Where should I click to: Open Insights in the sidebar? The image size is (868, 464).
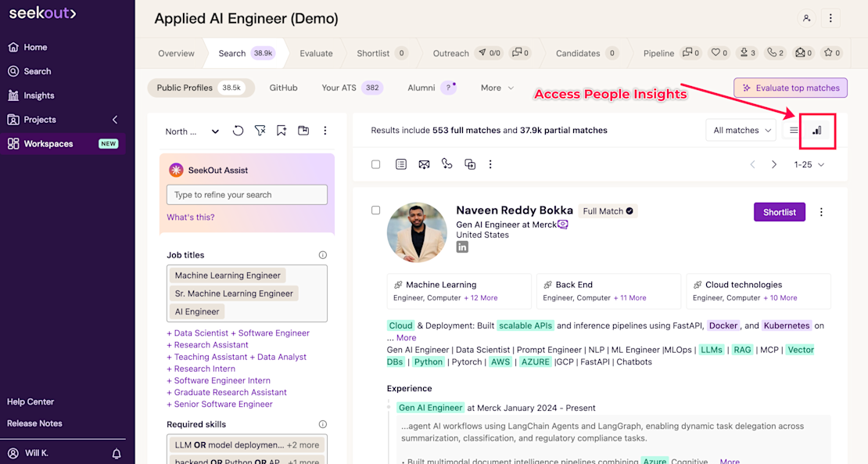pyautogui.click(x=31, y=95)
